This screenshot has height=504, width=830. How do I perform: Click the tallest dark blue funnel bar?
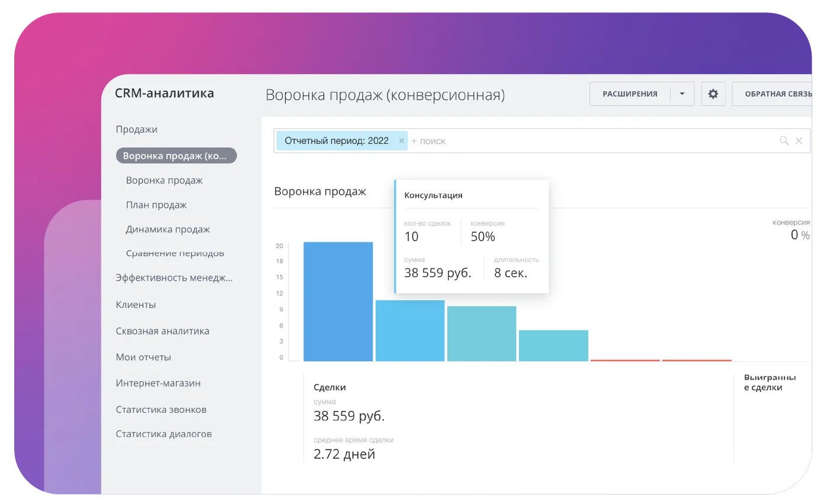point(338,301)
